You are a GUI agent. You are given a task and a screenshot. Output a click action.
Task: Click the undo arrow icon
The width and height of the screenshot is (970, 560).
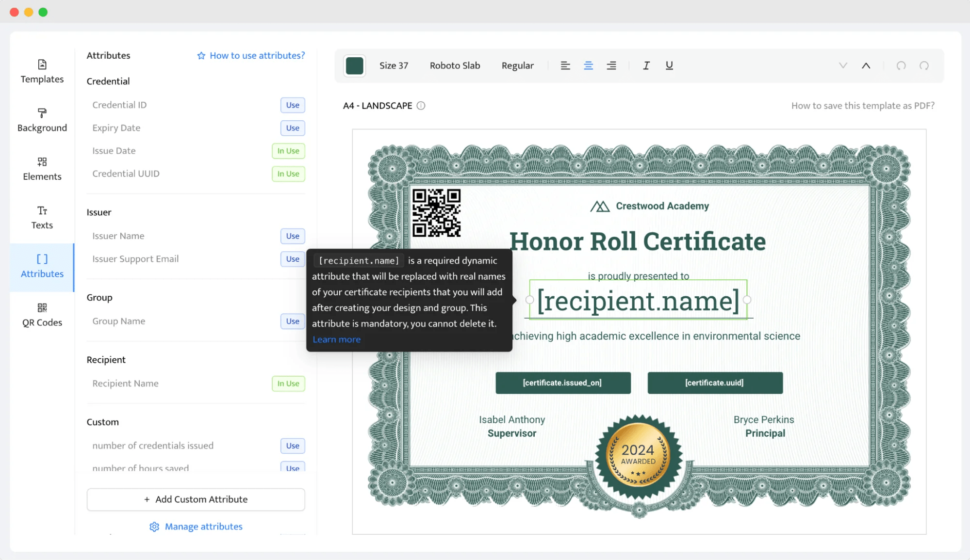pyautogui.click(x=901, y=65)
